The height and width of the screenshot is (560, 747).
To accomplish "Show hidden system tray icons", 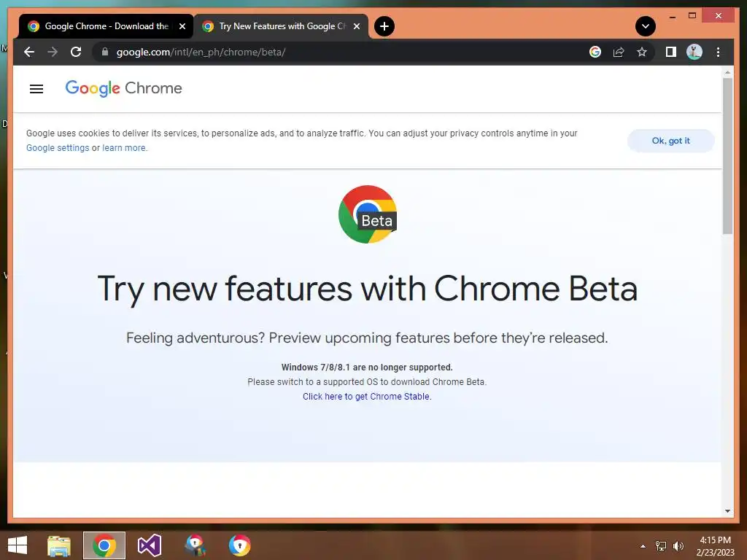I will (643, 546).
